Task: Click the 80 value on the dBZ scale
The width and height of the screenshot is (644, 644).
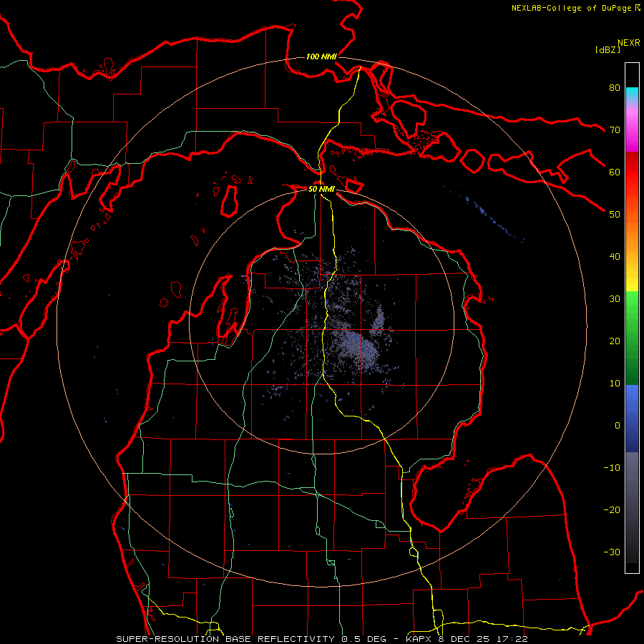Action: (x=615, y=87)
